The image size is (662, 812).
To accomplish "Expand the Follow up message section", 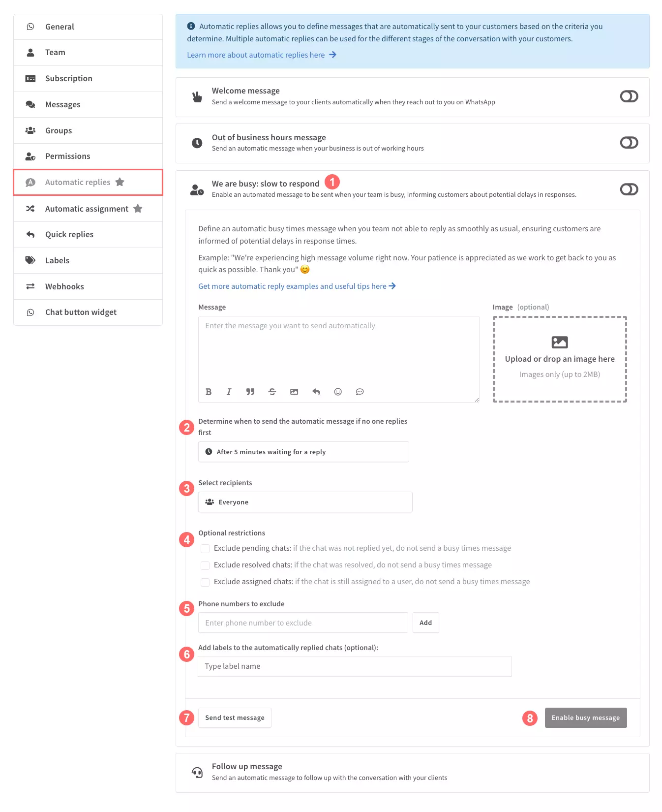I will point(412,773).
